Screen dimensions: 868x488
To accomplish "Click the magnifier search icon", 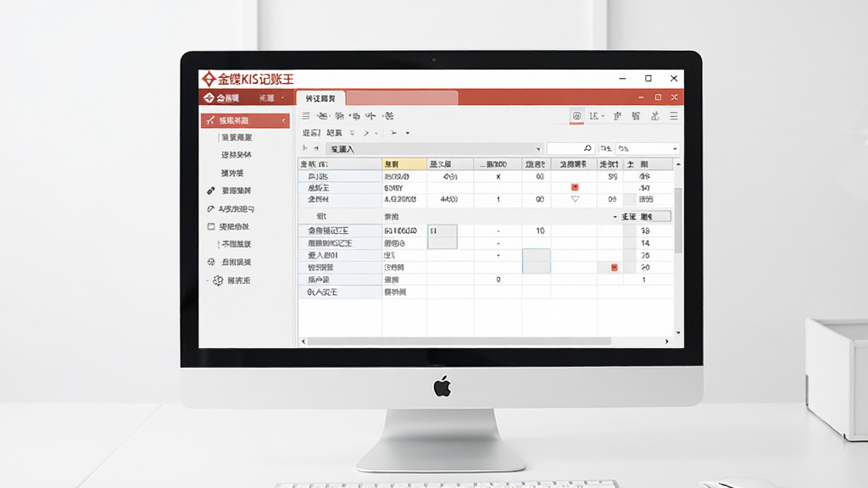I will coord(587,148).
